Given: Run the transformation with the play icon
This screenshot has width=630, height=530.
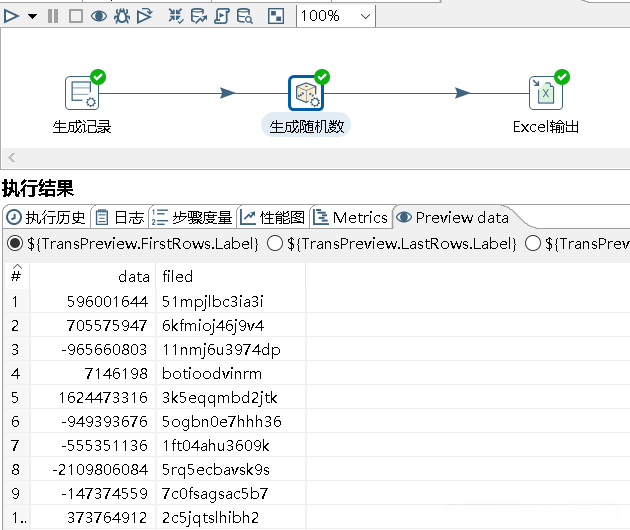Looking at the screenshot, I should 11,16.
